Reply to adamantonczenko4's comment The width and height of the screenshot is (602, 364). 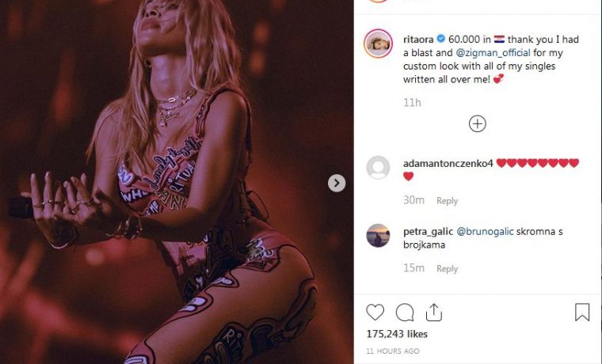pyautogui.click(x=448, y=201)
